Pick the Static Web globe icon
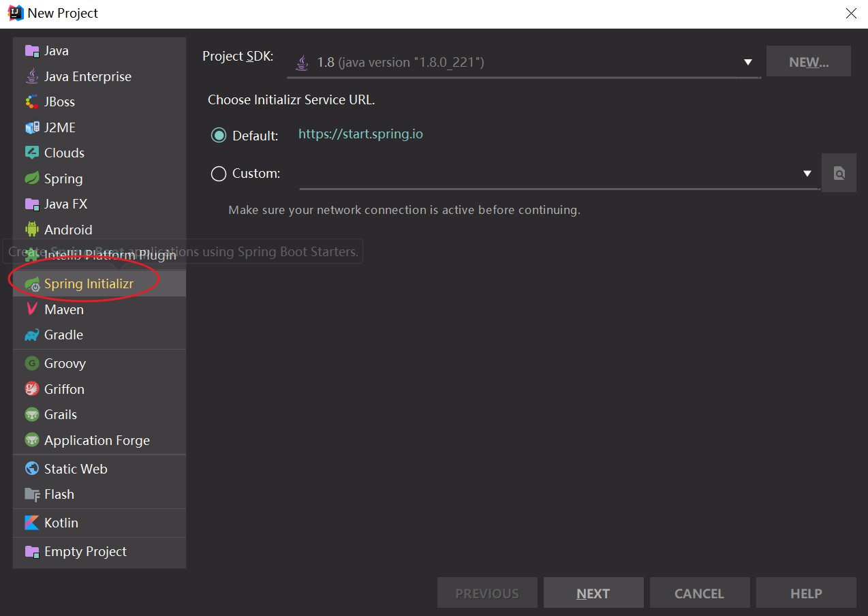The image size is (868, 616). coord(32,469)
